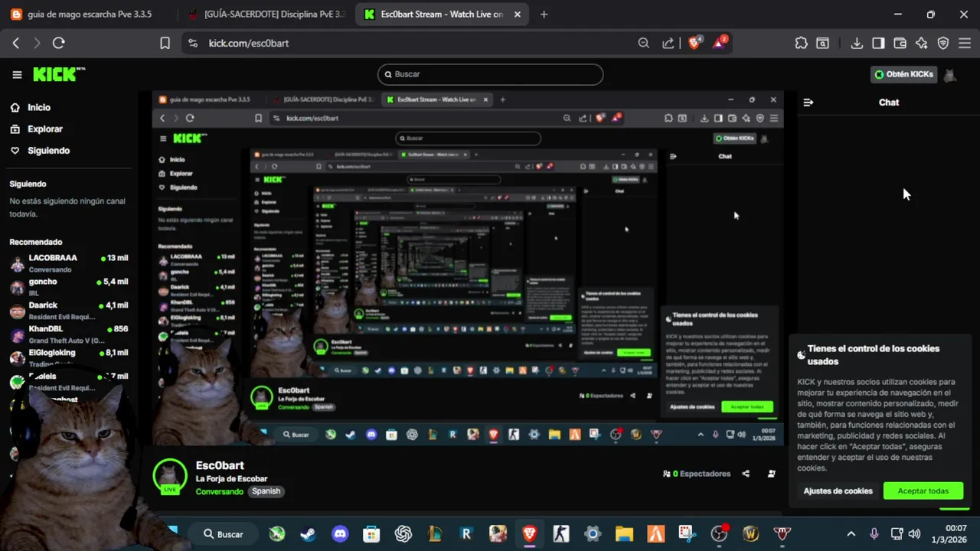Click the Spanish language tag
The height and width of the screenshot is (551, 980).
pos(266,491)
